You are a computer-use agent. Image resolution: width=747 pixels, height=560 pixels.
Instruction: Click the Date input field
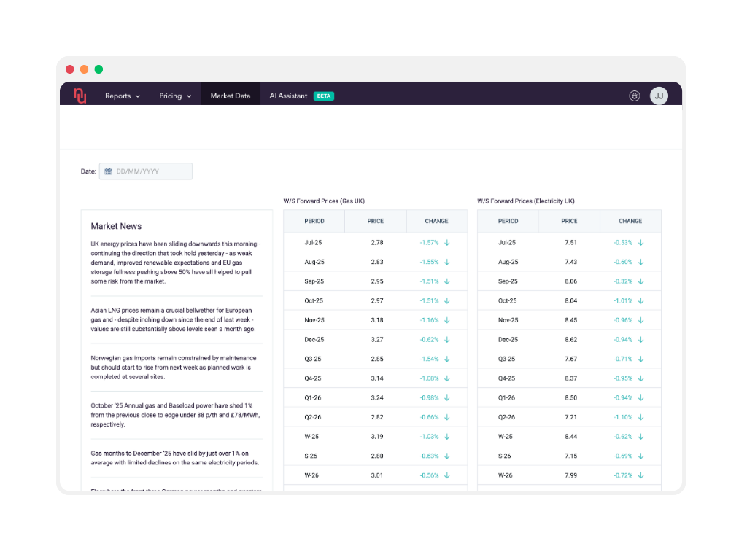pyautogui.click(x=146, y=171)
